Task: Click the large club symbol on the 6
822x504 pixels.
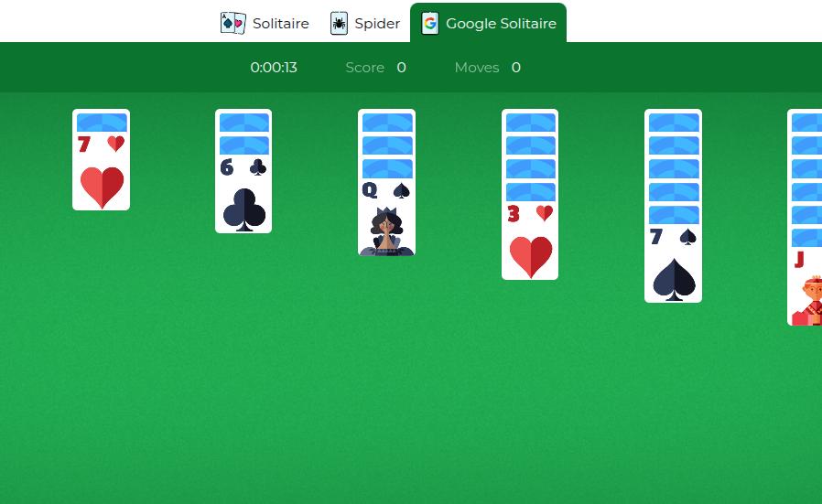Action: click(244, 209)
